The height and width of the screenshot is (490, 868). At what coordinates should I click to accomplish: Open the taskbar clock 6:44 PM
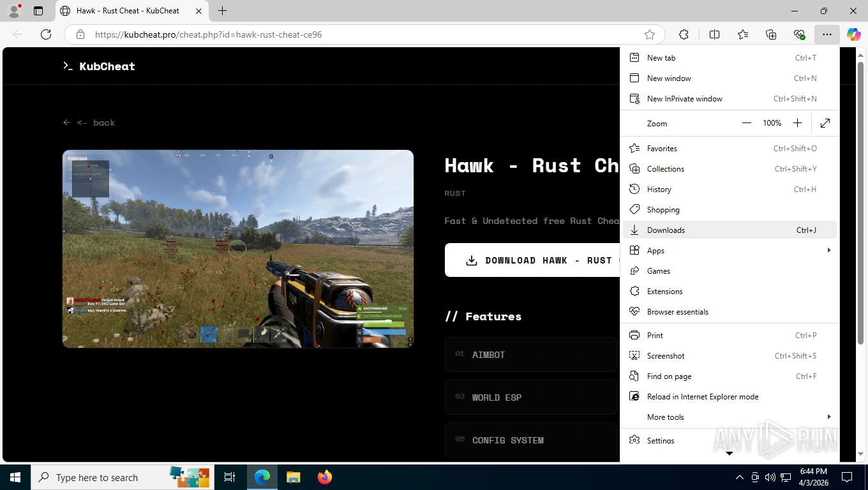click(x=812, y=477)
